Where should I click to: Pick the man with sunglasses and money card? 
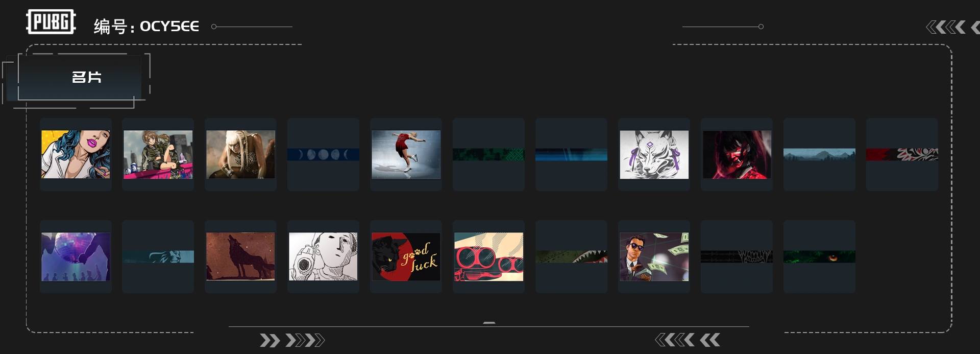(x=654, y=256)
